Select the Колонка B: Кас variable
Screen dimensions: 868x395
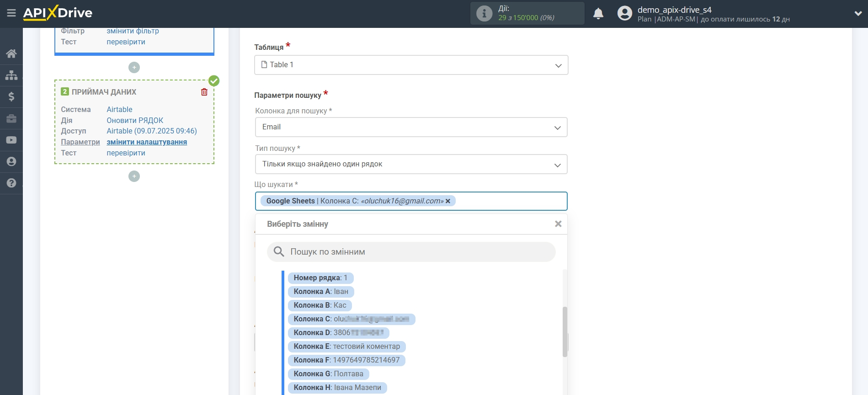[x=320, y=305]
